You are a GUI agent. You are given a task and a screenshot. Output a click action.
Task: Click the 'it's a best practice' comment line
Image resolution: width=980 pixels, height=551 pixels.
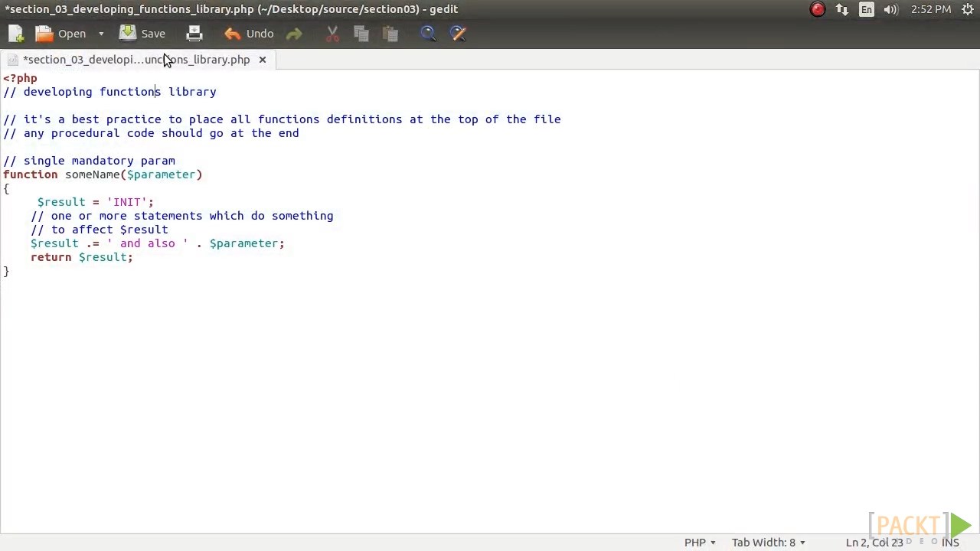pos(282,119)
